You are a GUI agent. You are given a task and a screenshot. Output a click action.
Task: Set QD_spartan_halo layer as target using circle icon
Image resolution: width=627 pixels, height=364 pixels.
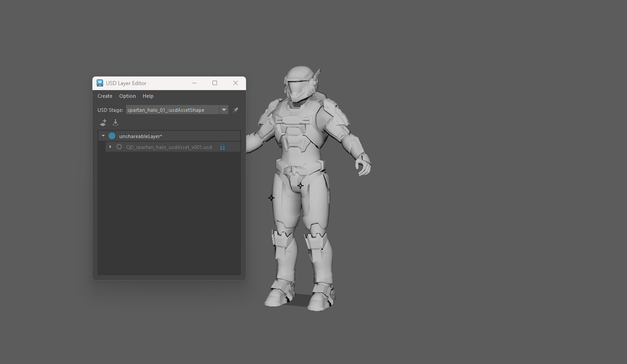[x=119, y=147]
